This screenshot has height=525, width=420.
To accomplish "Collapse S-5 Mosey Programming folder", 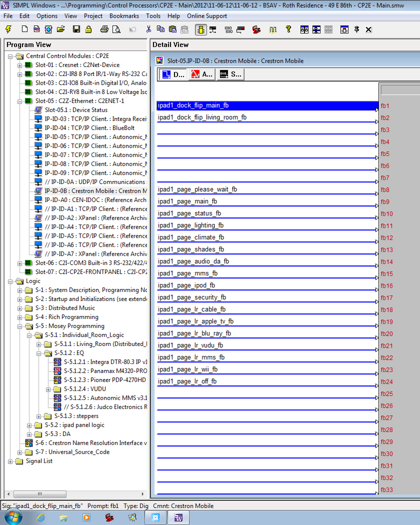I will pyautogui.click(x=20, y=326).
